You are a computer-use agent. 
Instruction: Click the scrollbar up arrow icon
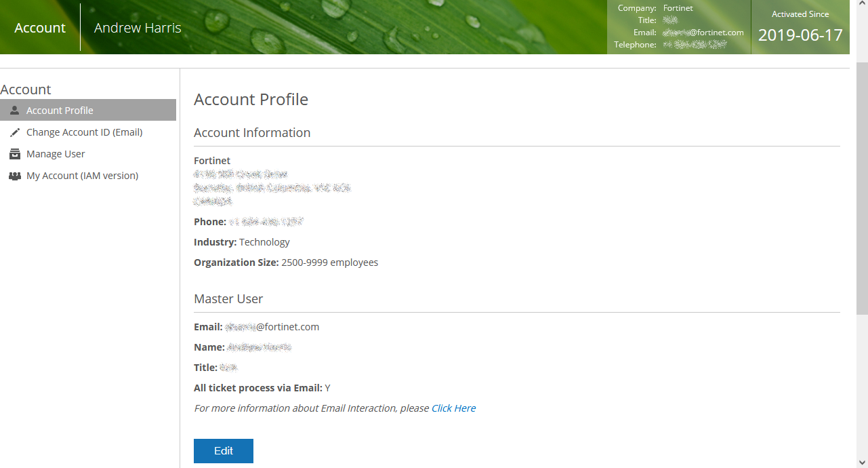click(862, 5)
